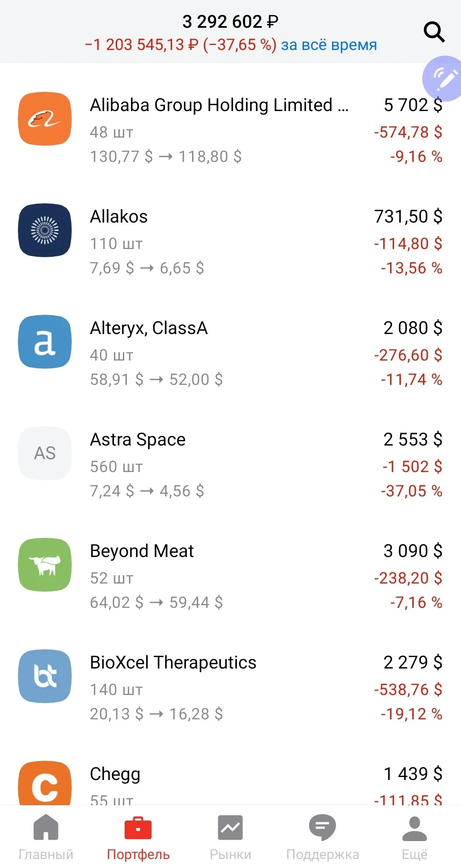
Task: Tap the Allakos dark blue logo
Action: 45,230
